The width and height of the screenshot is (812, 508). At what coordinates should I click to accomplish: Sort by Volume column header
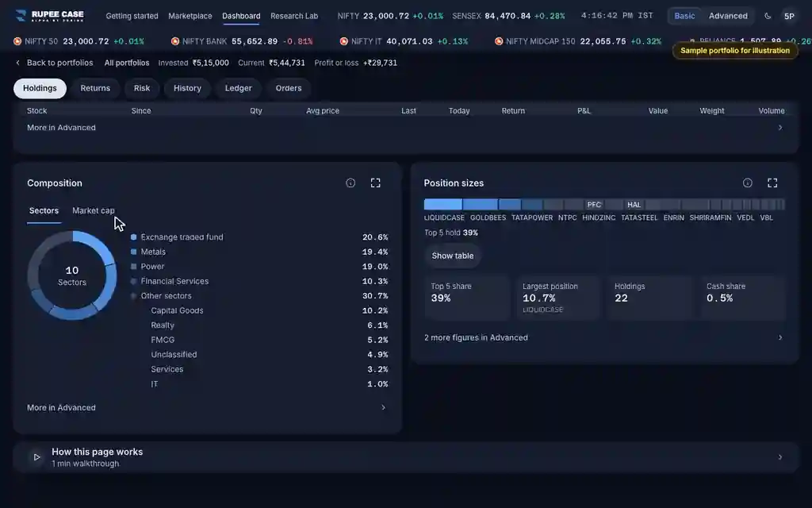pos(772,111)
